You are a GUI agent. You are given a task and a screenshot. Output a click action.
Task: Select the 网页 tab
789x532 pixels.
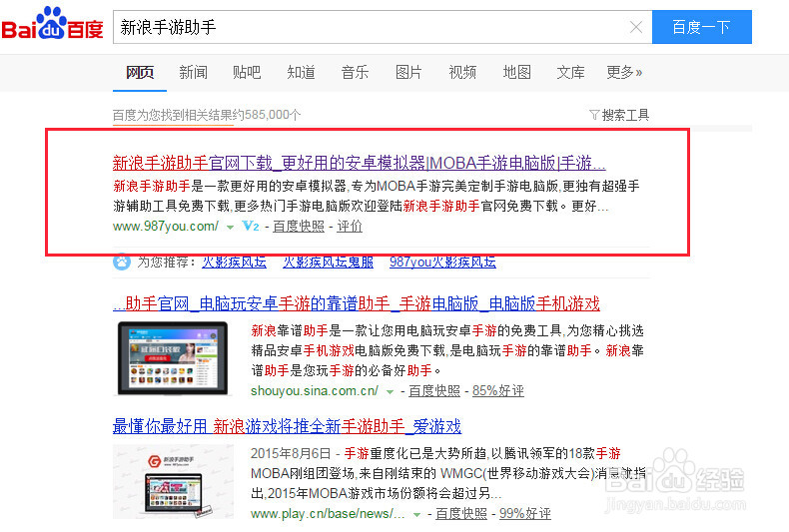point(140,73)
